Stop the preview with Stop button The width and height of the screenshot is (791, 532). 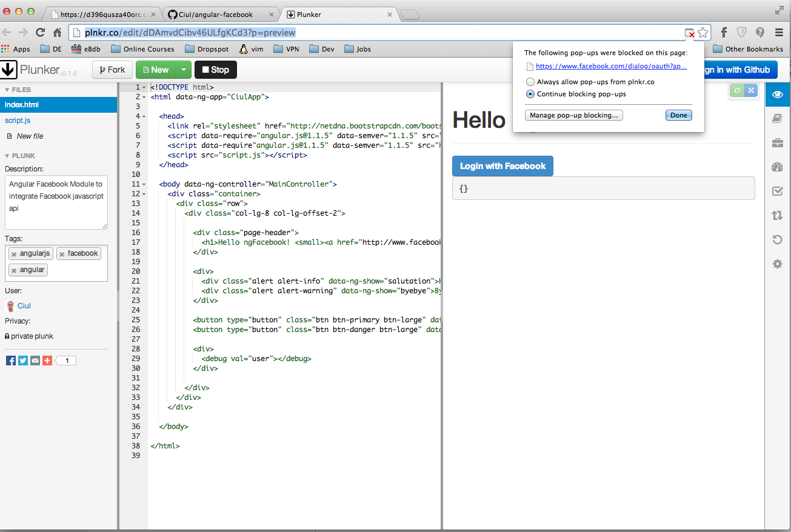(x=216, y=70)
